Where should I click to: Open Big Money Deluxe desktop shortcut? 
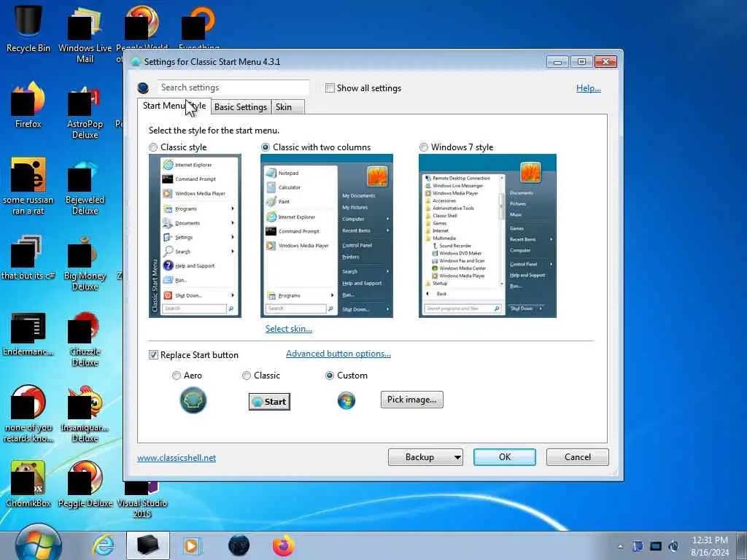(x=85, y=263)
